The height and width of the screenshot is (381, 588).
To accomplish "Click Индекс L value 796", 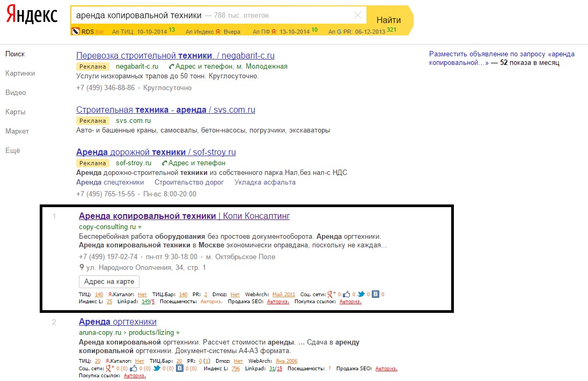I will [236, 369].
